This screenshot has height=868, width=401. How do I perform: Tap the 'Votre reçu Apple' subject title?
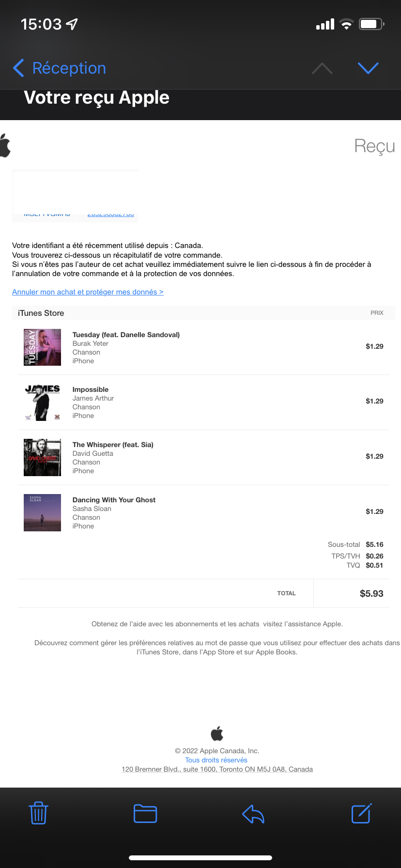pyautogui.click(x=97, y=98)
